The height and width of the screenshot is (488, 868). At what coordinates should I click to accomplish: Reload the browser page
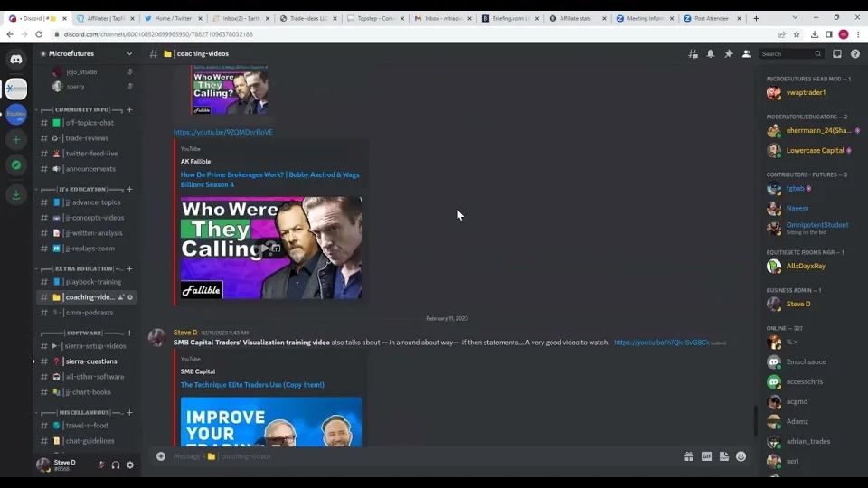click(x=39, y=34)
